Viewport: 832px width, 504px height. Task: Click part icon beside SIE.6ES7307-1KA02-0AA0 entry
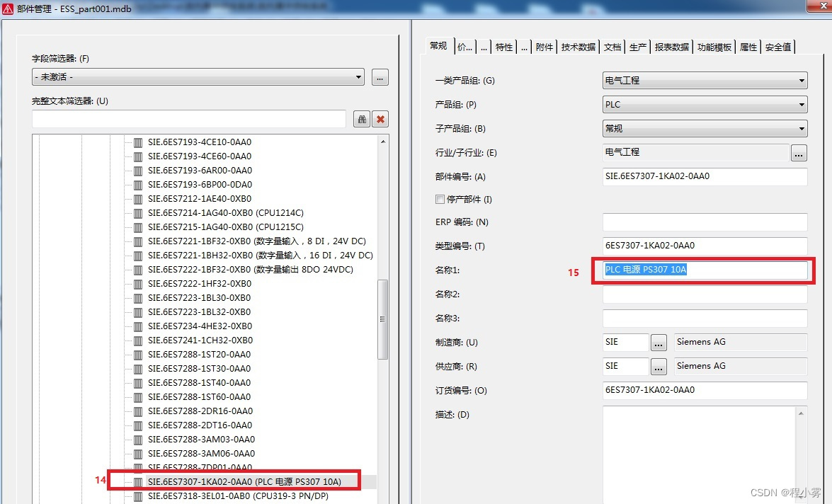[138, 482]
